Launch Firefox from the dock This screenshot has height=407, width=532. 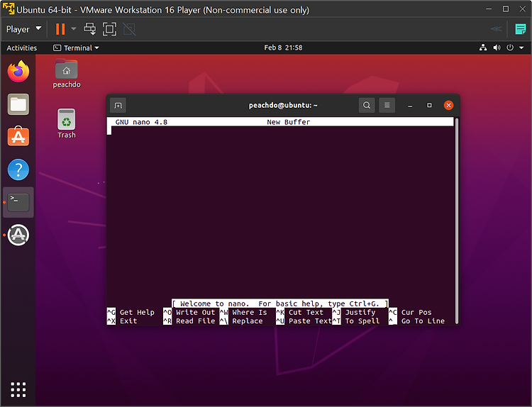[18, 71]
